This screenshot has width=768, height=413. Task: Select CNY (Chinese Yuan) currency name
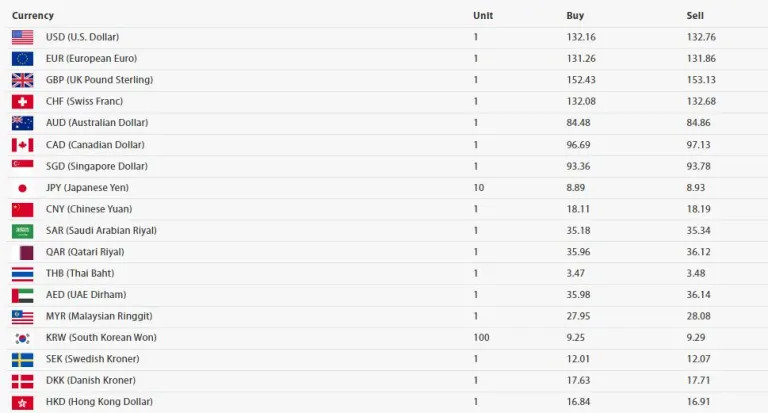[x=89, y=209]
